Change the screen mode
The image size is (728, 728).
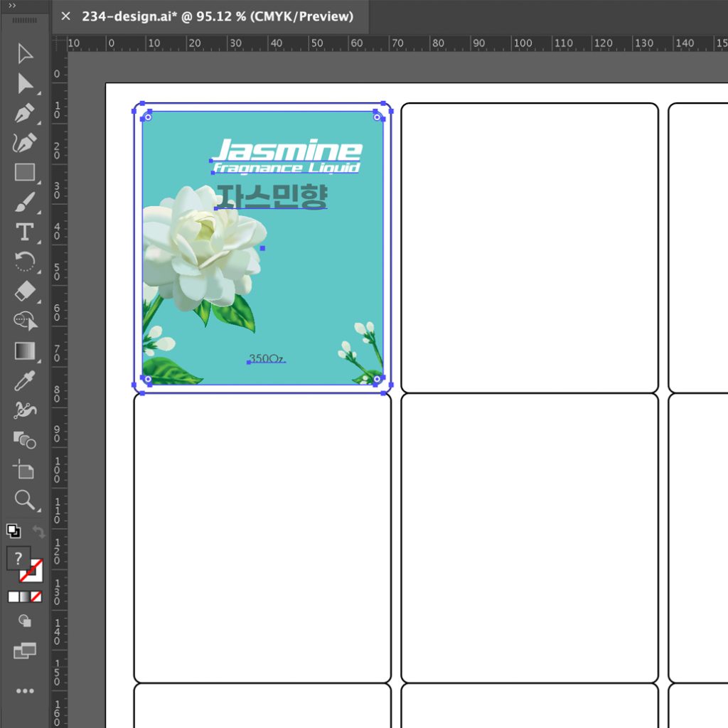25,651
